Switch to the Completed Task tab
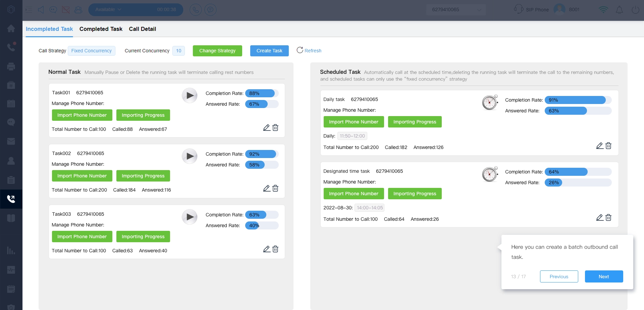The width and height of the screenshot is (644, 310). point(101,29)
